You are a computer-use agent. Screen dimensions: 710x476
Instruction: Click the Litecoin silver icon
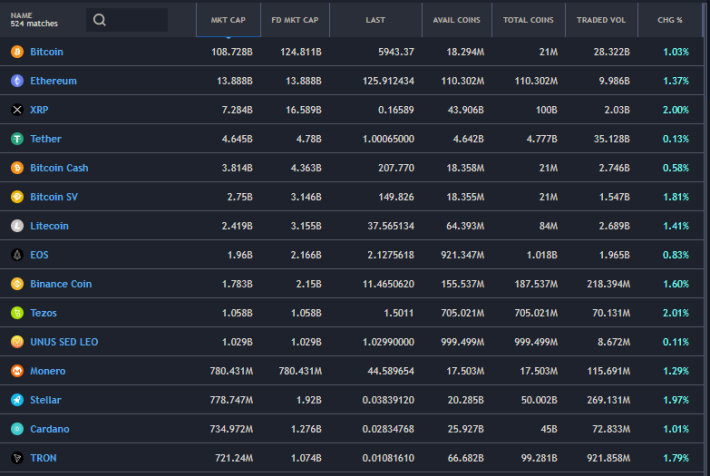pos(17,226)
